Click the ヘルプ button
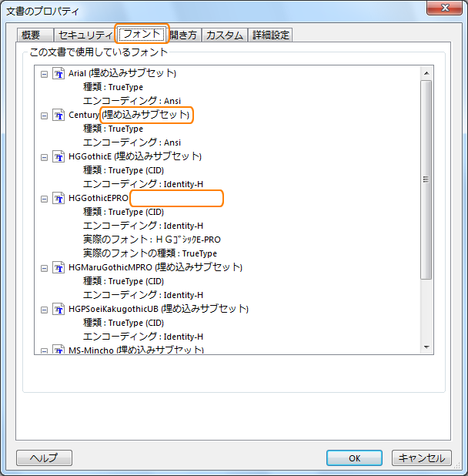This screenshot has width=468, height=476. pos(45,458)
